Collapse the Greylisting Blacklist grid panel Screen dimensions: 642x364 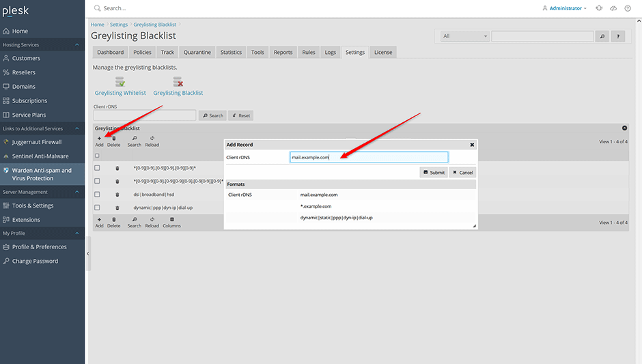coord(624,128)
